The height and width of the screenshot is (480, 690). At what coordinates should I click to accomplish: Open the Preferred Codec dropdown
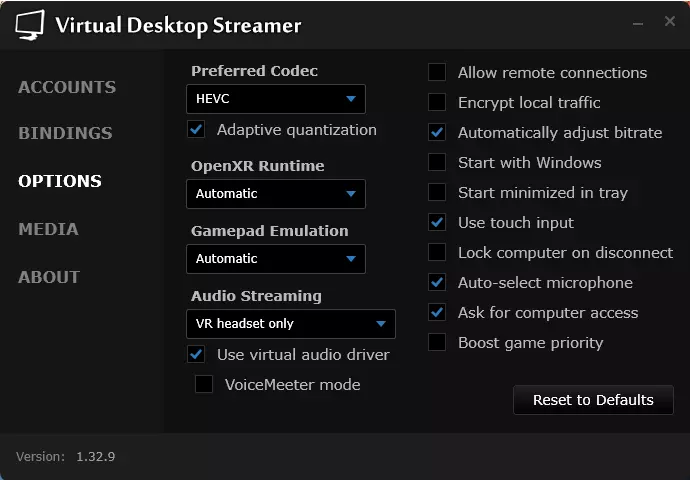(276, 99)
